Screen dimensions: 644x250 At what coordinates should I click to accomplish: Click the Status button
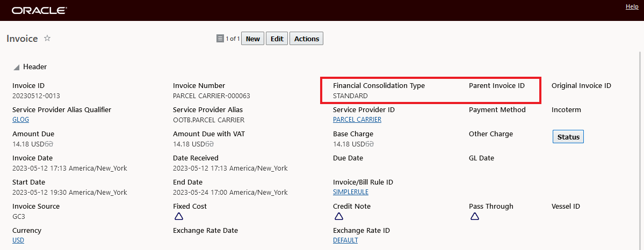point(568,137)
